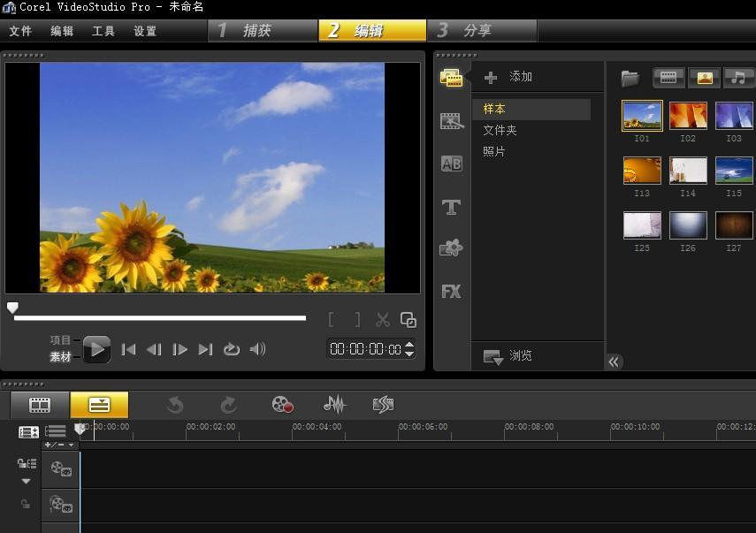
Task: Toggle the repeat playback button
Action: (232, 349)
